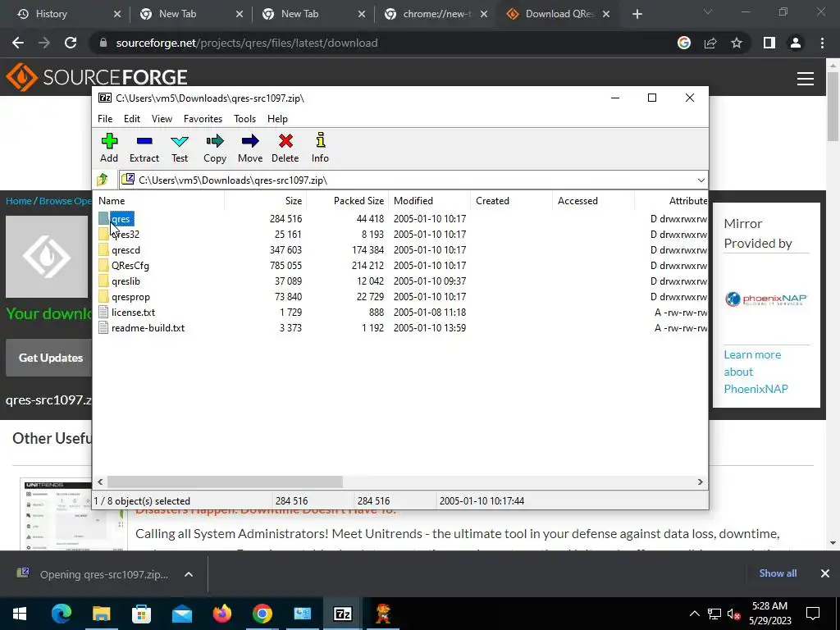Viewport: 840px width, 630px height.
Task: Bookmark this page with the star icon
Action: coord(737,43)
